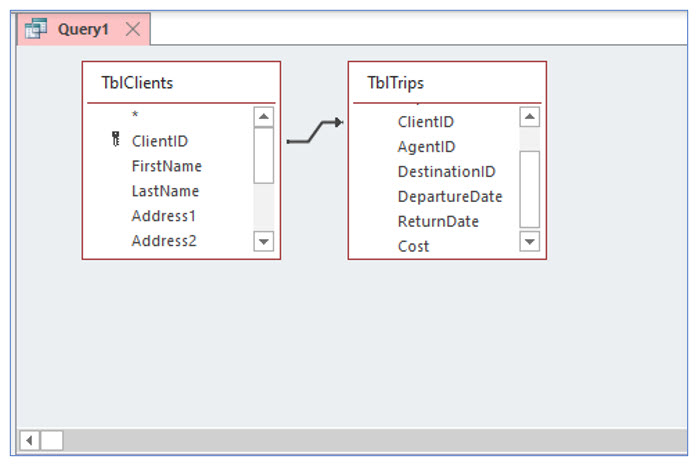
Task: Select ClientID field in TblTrips
Action: pos(426,122)
